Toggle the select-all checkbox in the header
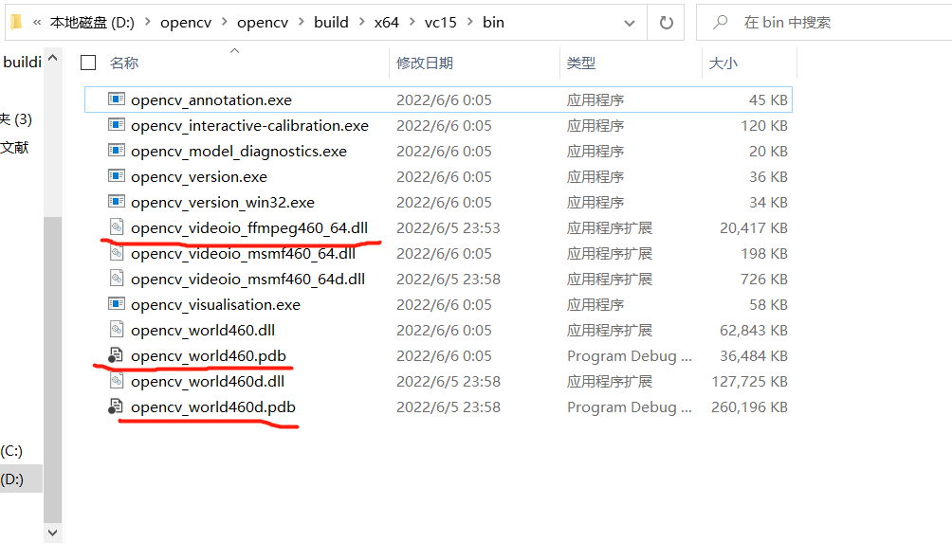 pos(88,63)
